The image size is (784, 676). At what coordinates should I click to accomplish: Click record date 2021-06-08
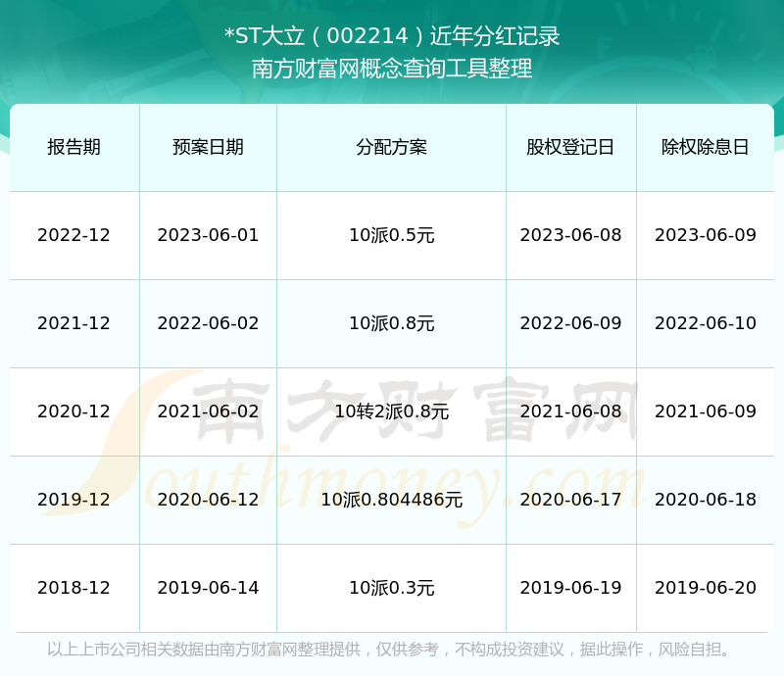click(570, 411)
